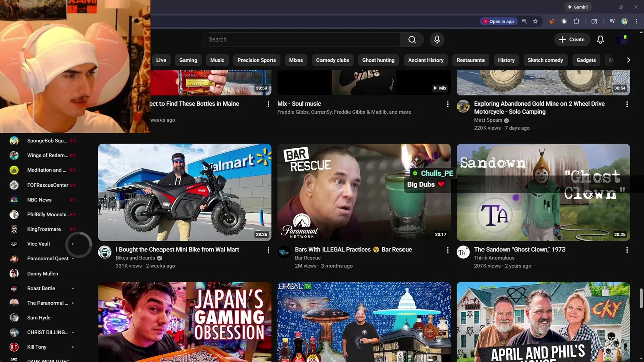Viewport: 644px width, 362px height.
Task: Open the Extensions puzzle icon
Action: coord(577,21)
